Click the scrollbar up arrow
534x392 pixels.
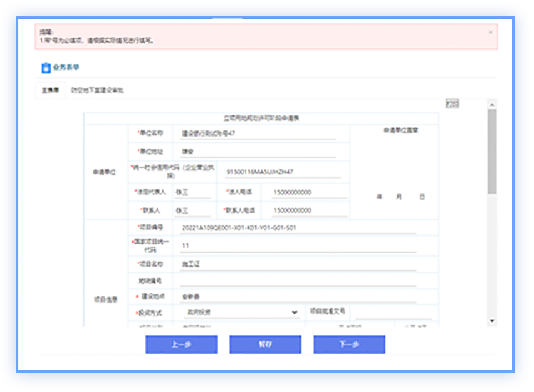(x=492, y=104)
